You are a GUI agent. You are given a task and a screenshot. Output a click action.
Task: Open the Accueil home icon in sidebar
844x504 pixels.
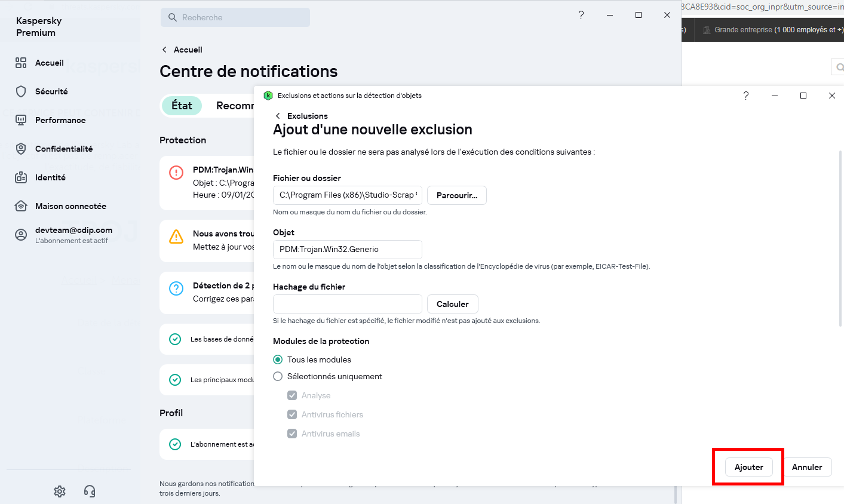coord(21,63)
